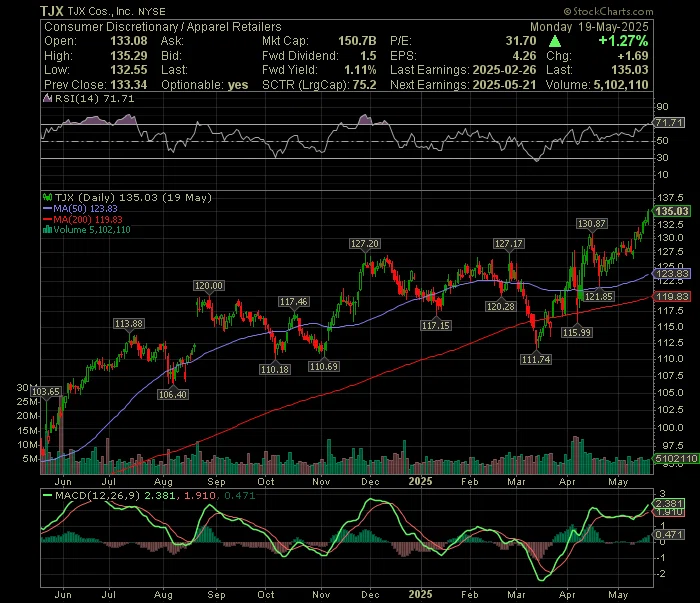Click the 106.40 August low label
700x603 pixels.
173,394
